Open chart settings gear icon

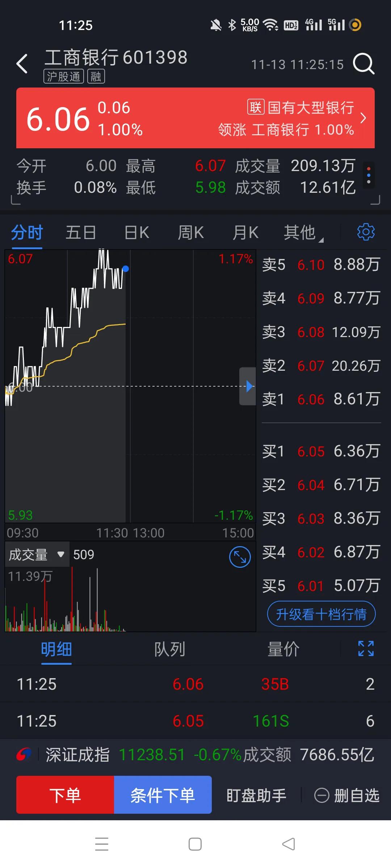366,232
